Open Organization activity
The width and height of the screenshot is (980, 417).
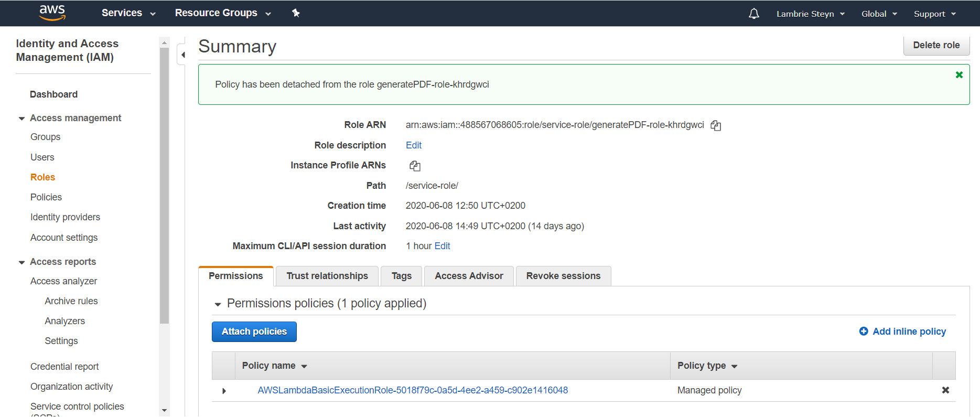pos(72,387)
